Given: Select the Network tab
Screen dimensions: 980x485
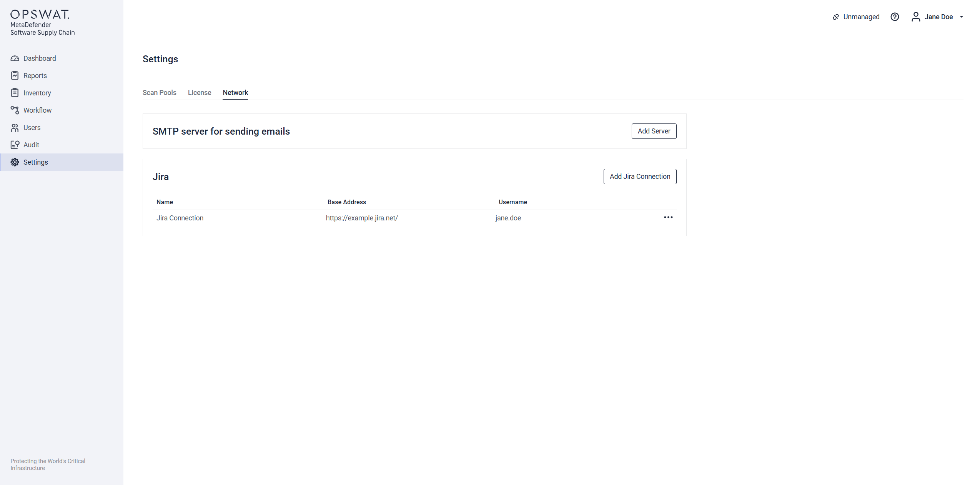Looking at the screenshot, I should (235, 93).
